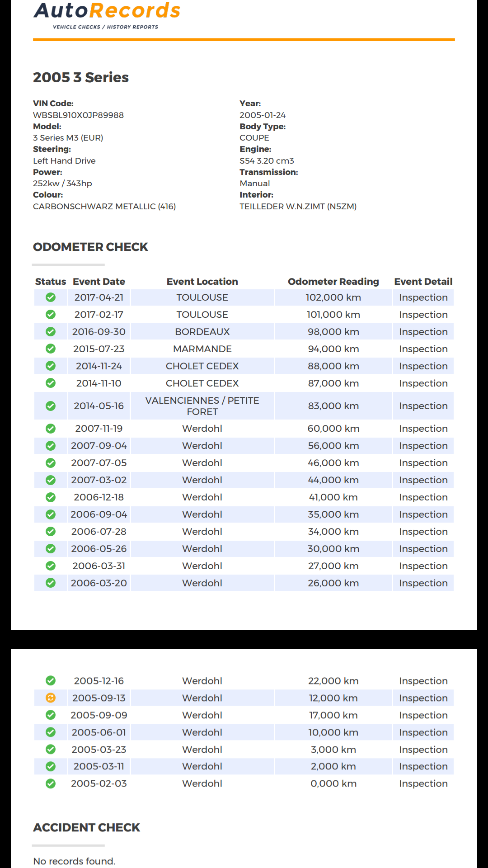Click green check icon for 2006-03-20 row
Screen dimensions: 488x868
pos(51,583)
